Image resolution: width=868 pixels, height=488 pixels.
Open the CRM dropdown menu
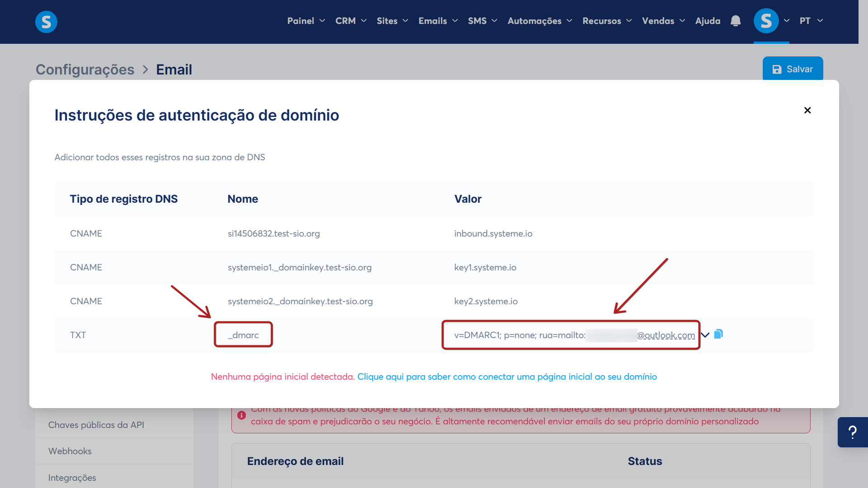click(351, 21)
